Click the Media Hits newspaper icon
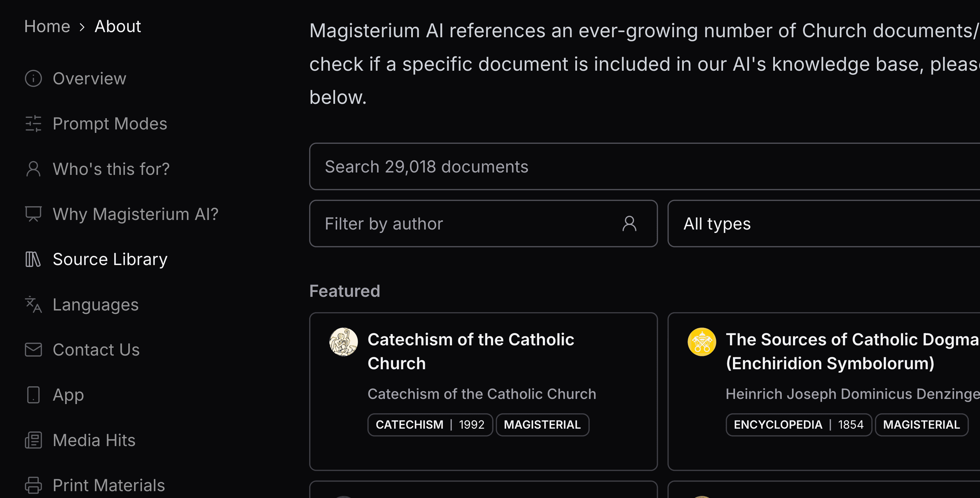The width and height of the screenshot is (980, 498). point(33,440)
